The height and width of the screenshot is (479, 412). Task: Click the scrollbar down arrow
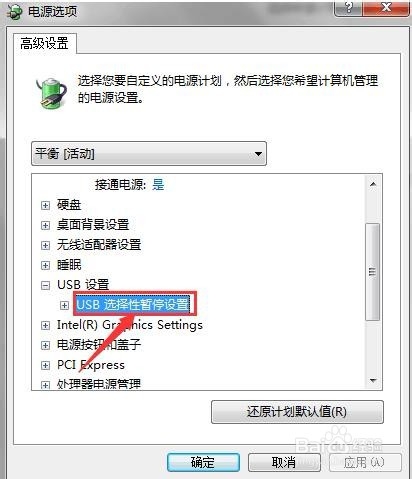coord(373,380)
